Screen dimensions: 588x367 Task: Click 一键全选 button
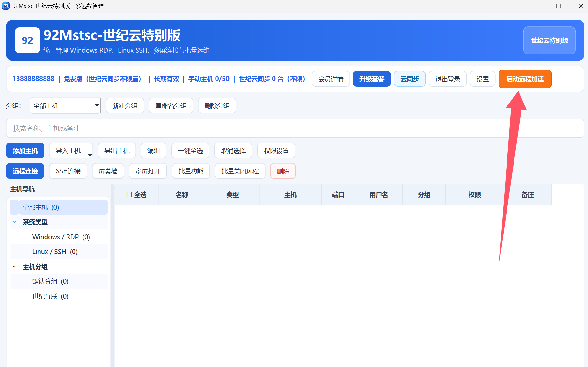(x=190, y=151)
